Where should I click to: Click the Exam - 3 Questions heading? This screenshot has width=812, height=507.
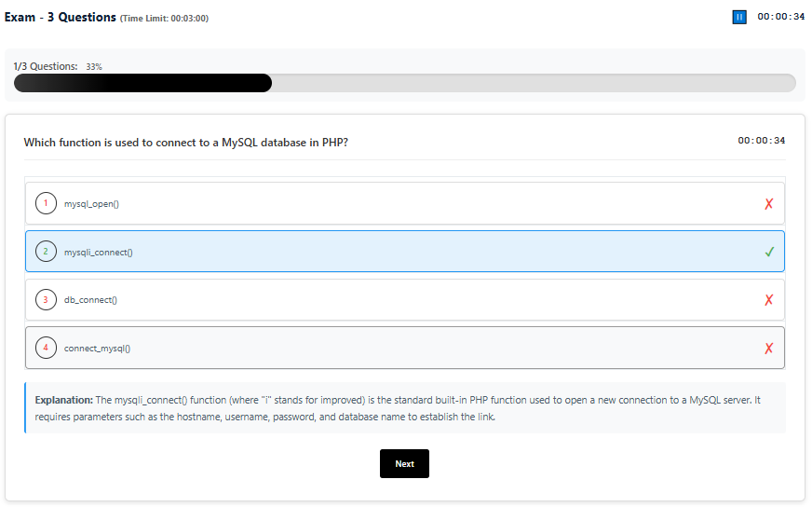(x=61, y=18)
